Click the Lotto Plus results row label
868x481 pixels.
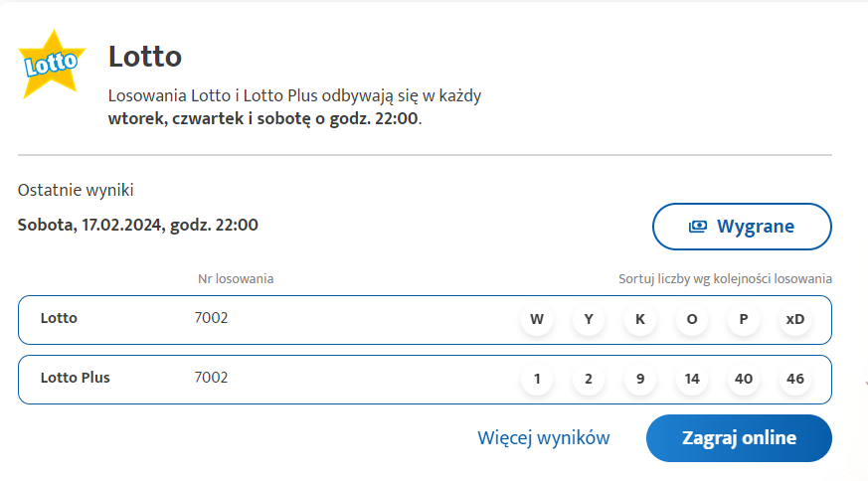(x=76, y=378)
